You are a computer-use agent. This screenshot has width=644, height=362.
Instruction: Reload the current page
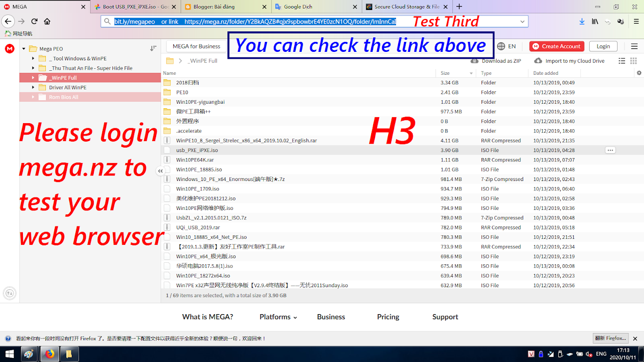click(x=34, y=21)
